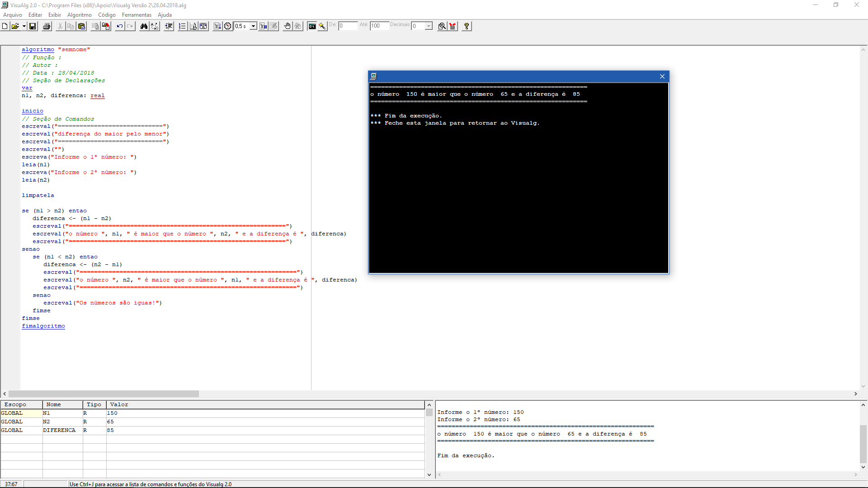Click value 85 in the Valor column
Viewport: 868px width, 488px height.
click(x=110, y=430)
